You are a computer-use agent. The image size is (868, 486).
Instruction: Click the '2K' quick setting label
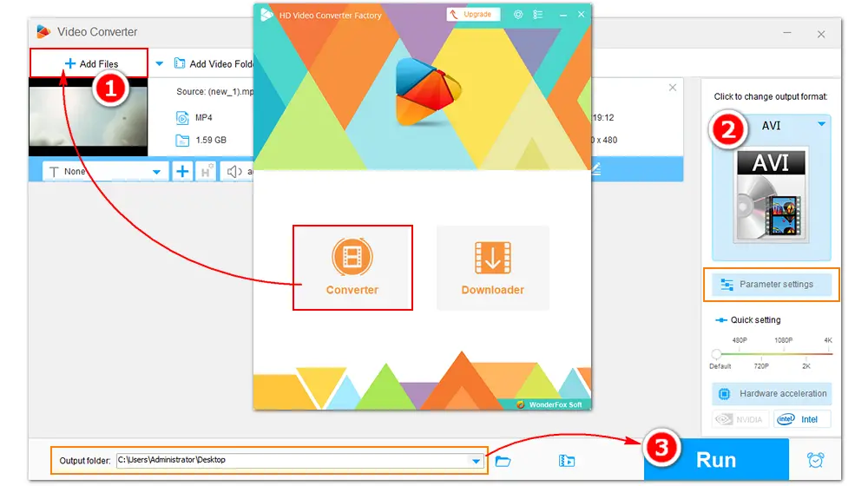click(806, 366)
